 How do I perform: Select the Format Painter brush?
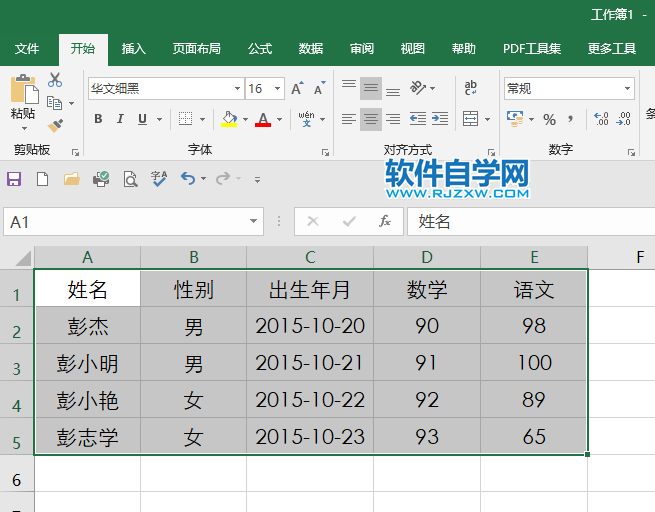[x=55, y=126]
